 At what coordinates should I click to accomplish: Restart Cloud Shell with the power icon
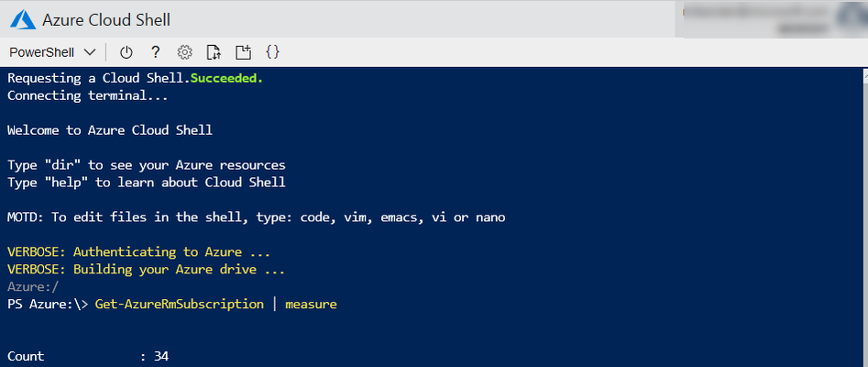126,52
